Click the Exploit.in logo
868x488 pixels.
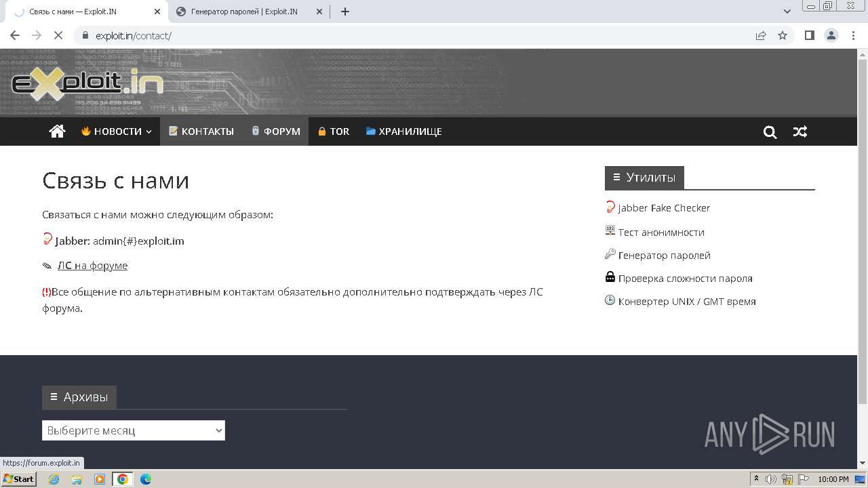click(x=87, y=83)
